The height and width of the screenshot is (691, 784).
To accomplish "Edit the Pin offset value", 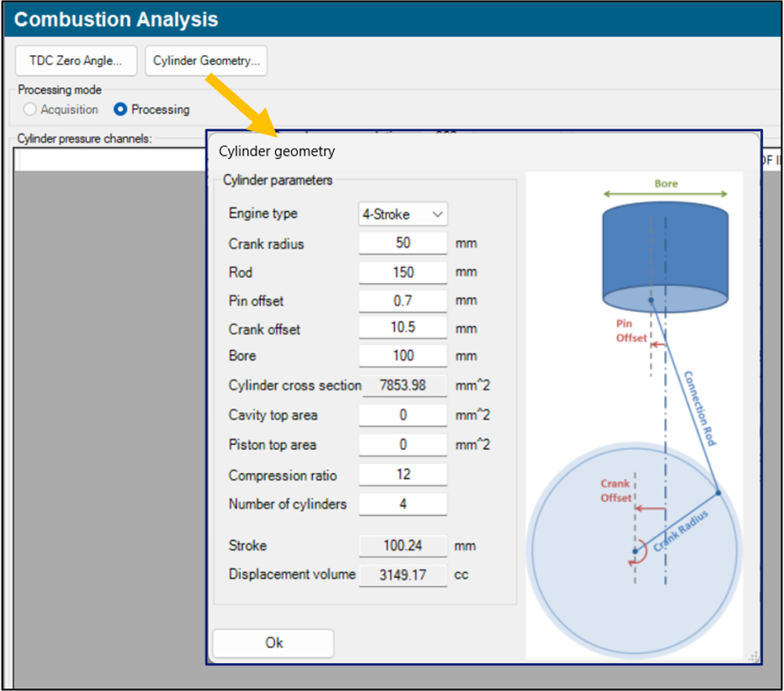I will tap(403, 301).
